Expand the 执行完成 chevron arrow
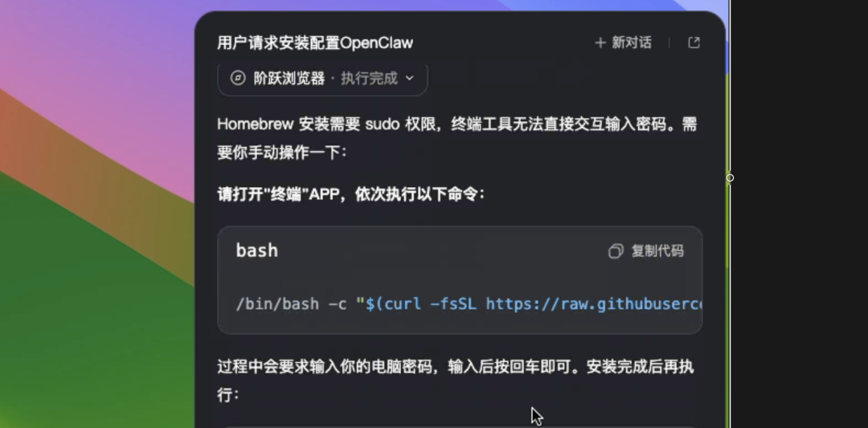 pyautogui.click(x=410, y=78)
